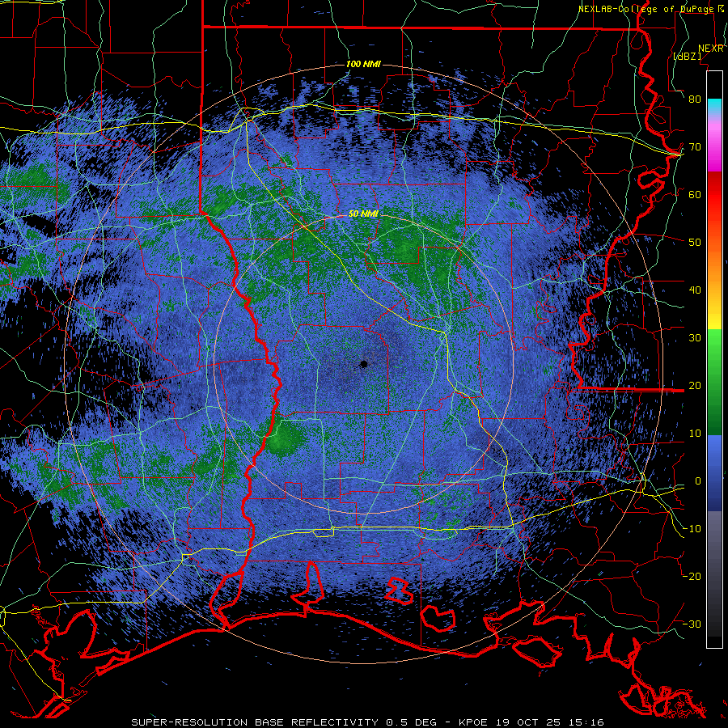This screenshot has width=728, height=728.
Task: Click the 'SUPER-RESOLUTION BASE REFLECTIVITY 0.5 DEG' caption
Action: (x=284, y=722)
